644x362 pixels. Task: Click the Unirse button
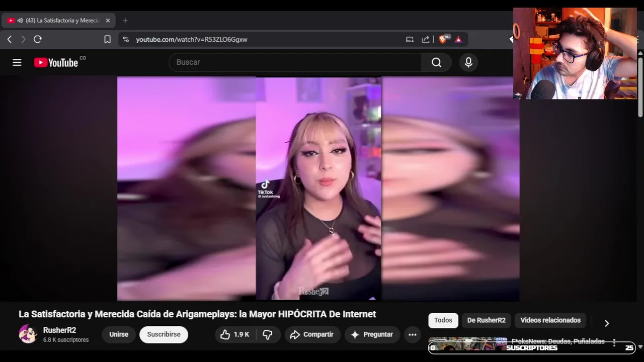119,334
